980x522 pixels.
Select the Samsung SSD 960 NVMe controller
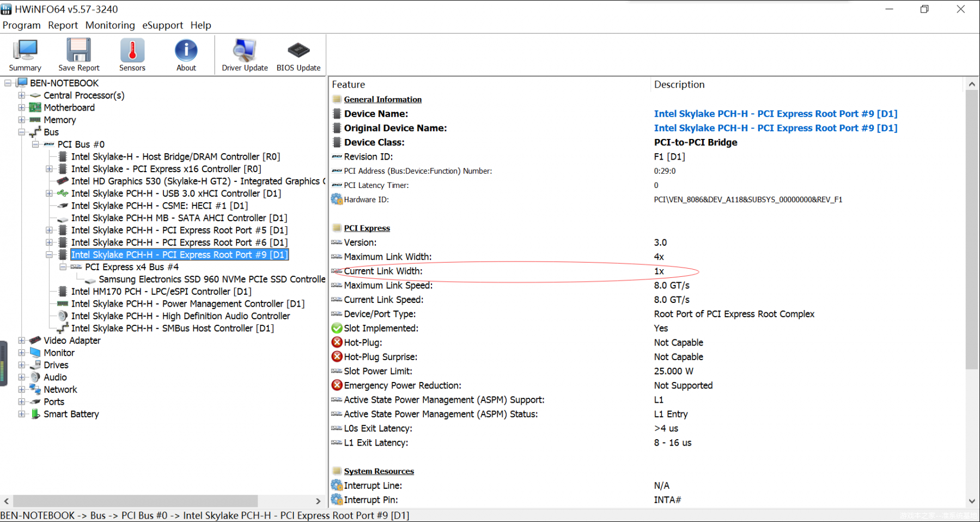point(212,279)
